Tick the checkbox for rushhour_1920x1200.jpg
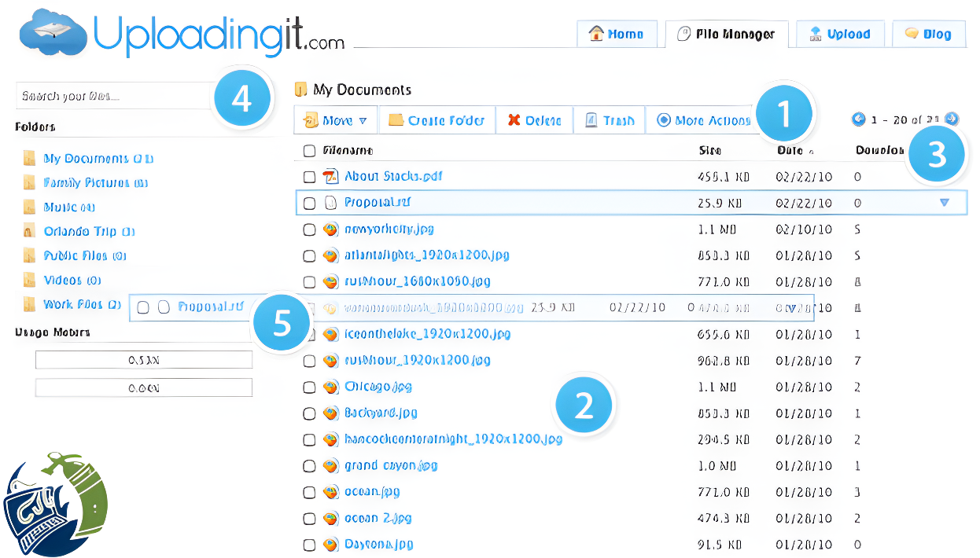Screen dimensions: 980x558 tap(309, 361)
